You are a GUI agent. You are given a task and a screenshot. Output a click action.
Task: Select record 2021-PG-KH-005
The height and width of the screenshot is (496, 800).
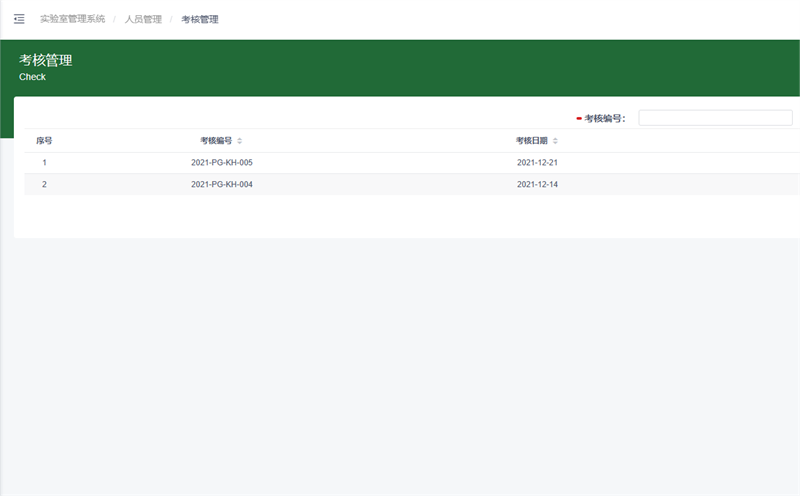[222, 162]
